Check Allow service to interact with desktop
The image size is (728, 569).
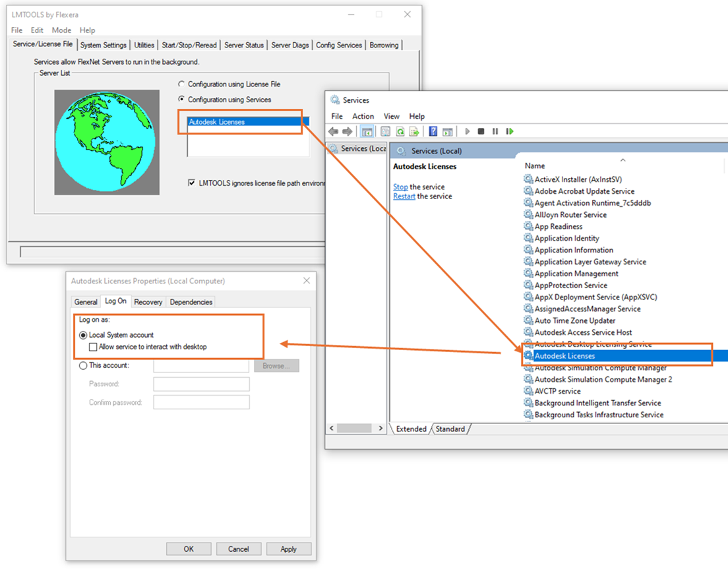[x=93, y=347]
